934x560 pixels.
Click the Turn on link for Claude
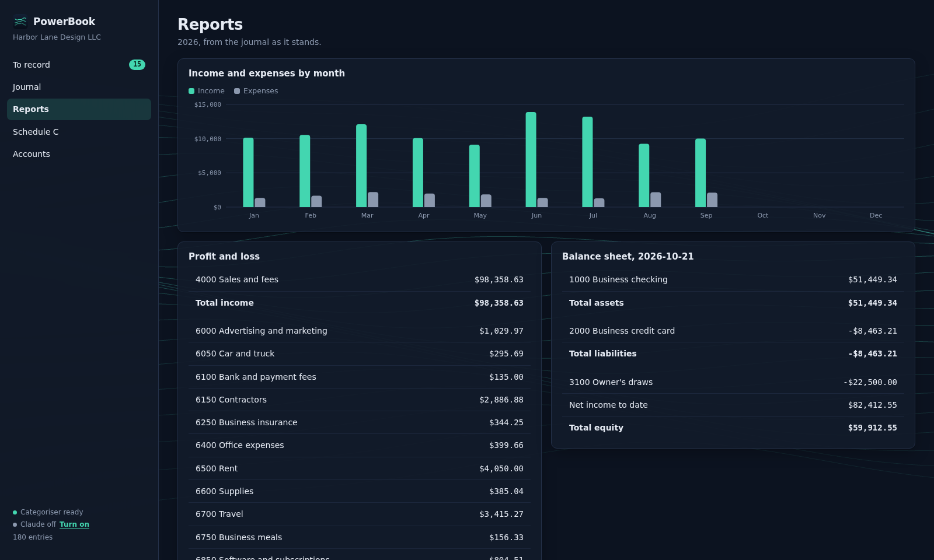(74, 524)
